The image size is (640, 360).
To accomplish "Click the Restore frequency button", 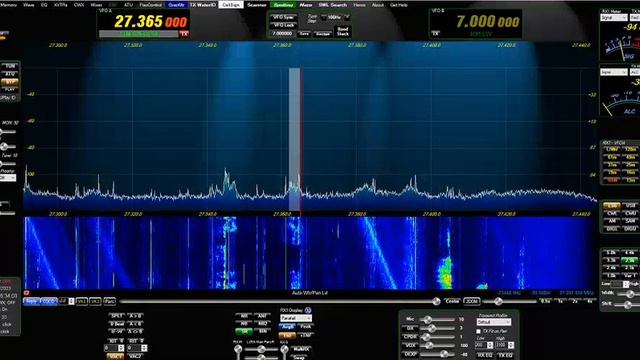I will click(323, 34).
